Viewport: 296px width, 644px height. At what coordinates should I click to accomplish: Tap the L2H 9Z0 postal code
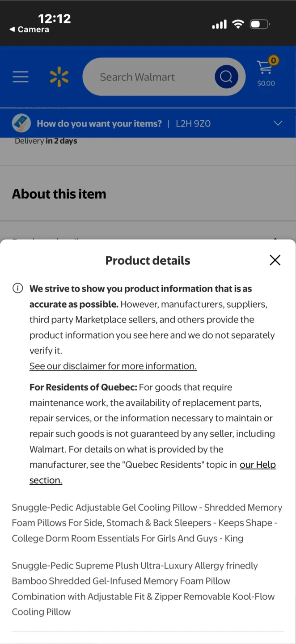pos(193,124)
